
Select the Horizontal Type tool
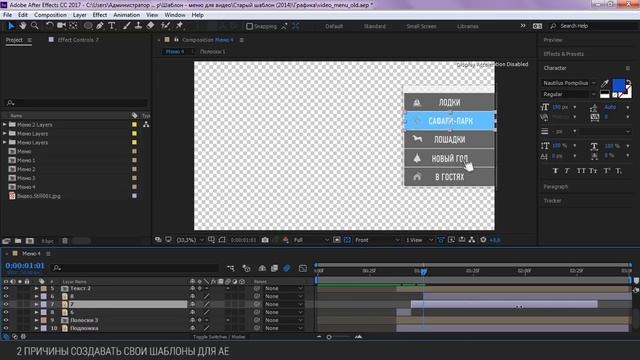coord(112,26)
